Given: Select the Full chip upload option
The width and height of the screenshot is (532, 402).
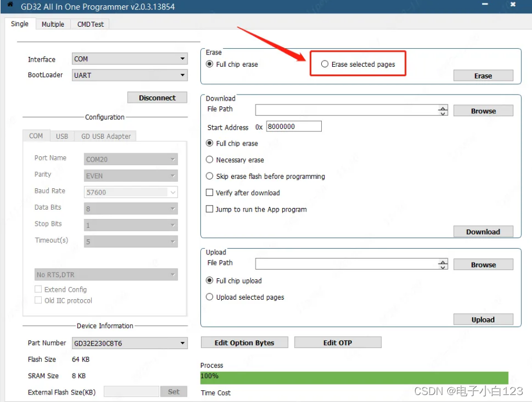Looking at the screenshot, I should pos(210,280).
